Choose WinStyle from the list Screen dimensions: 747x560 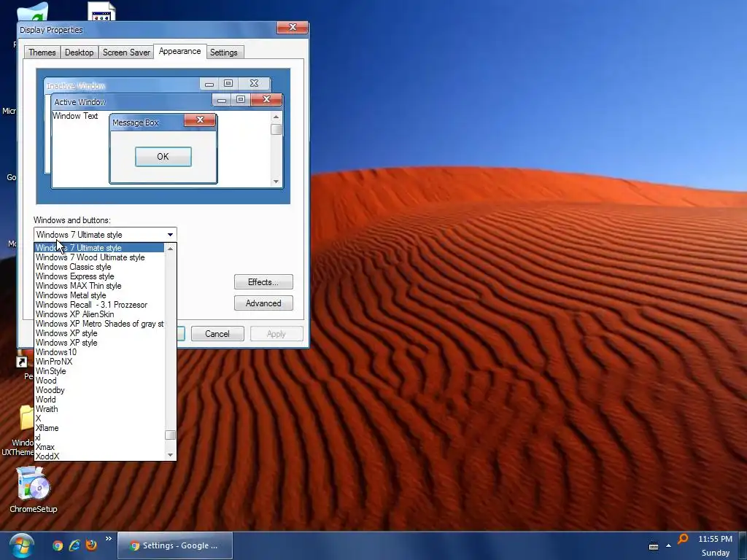coord(99,371)
